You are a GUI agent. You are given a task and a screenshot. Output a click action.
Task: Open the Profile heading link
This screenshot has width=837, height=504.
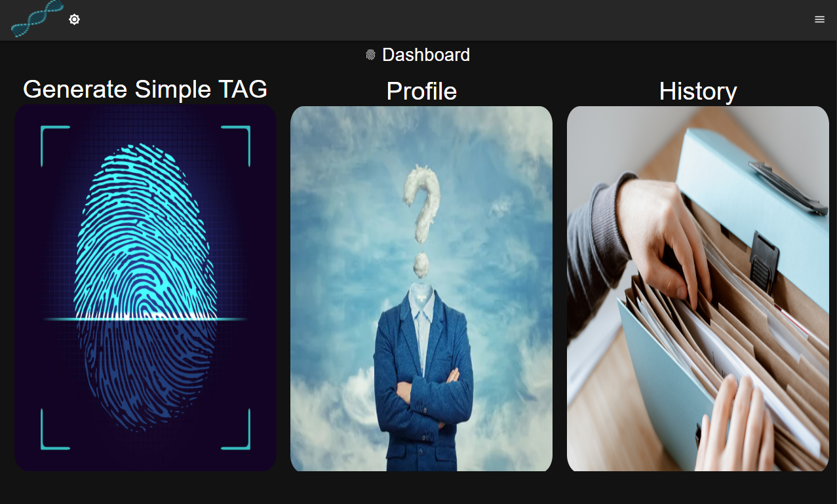[x=421, y=91]
